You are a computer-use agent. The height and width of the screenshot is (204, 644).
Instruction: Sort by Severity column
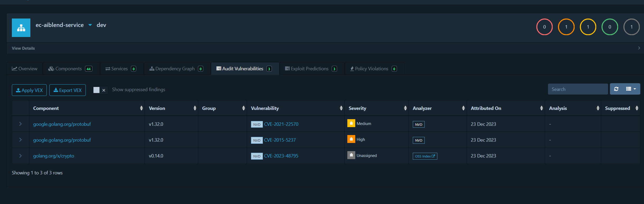[x=377, y=108]
